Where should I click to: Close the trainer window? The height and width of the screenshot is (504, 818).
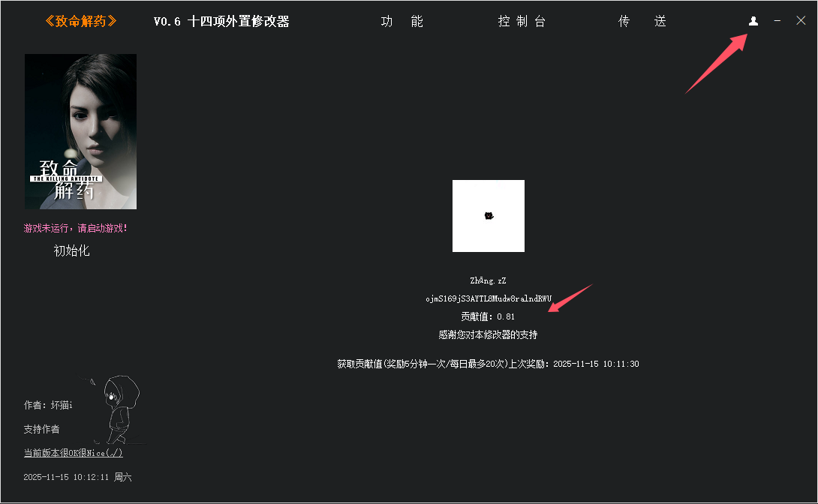point(801,21)
